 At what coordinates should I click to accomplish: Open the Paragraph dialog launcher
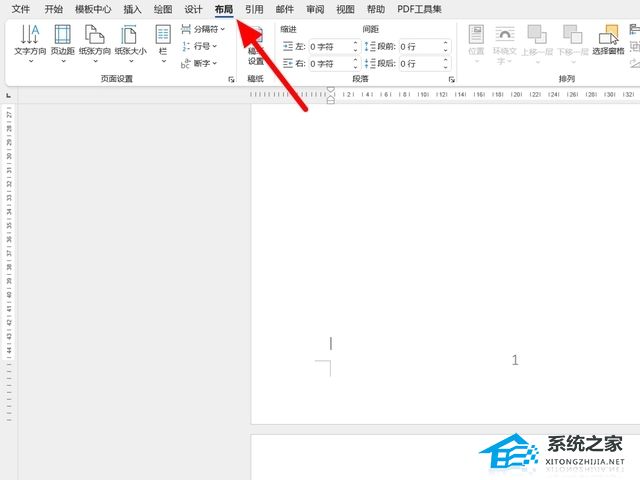451,78
